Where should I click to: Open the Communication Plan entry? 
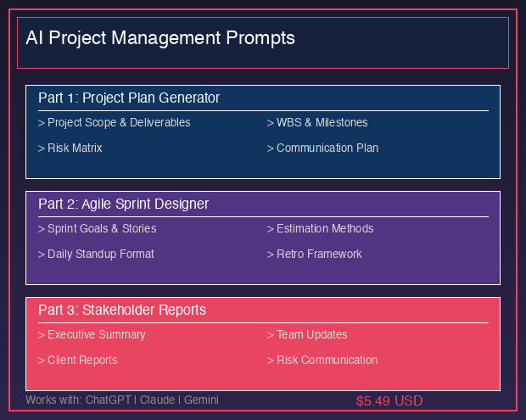pos(322,148)
